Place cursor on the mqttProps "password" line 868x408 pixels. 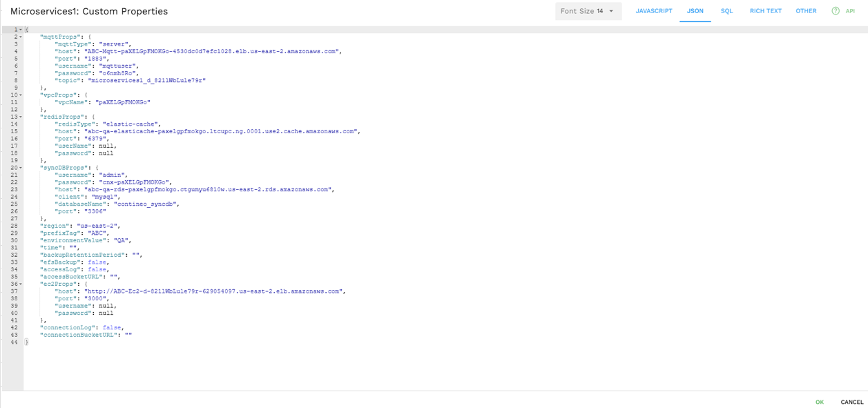97,73
